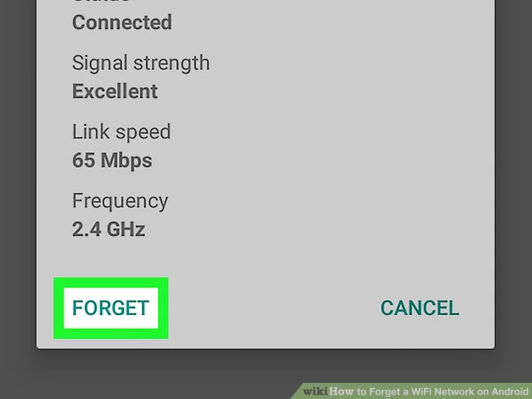Select the 65 Mbps value
Screen dimensions: 532x399
click(x=113, y=160)
